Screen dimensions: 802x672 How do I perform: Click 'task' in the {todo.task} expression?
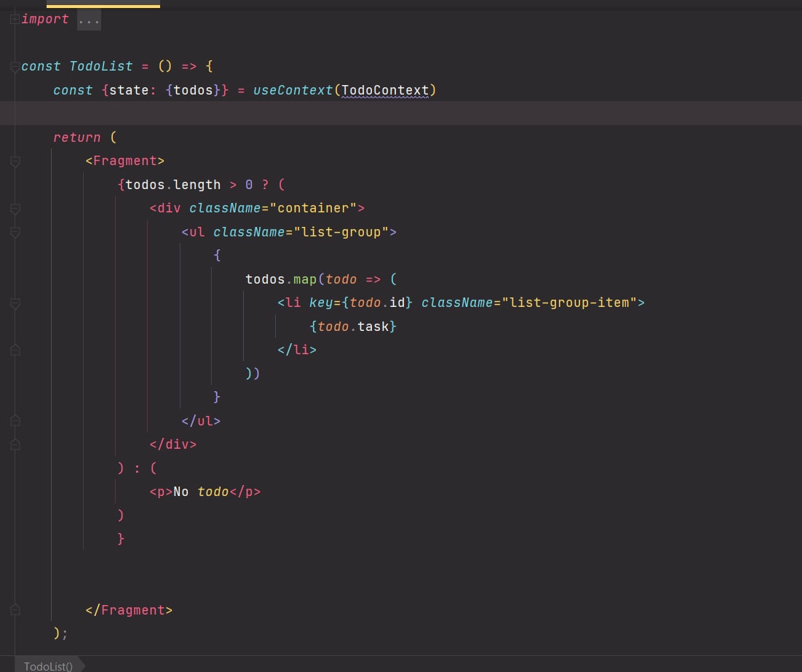point(373,326)
